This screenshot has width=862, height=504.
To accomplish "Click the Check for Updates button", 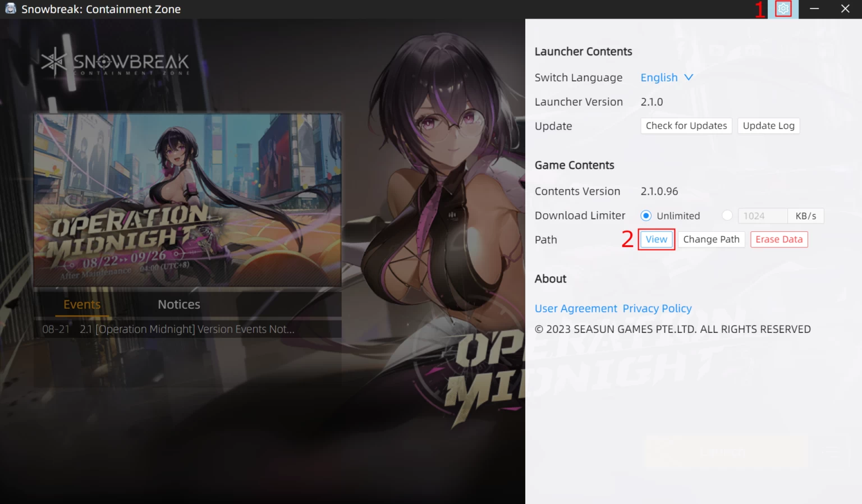I will (686, 126).
